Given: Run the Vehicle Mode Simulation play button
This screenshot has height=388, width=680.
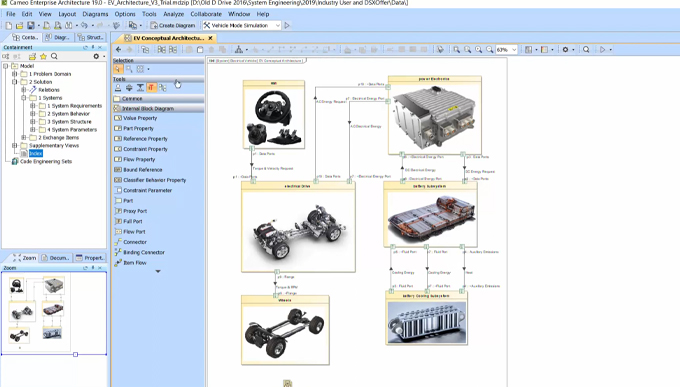Looking at the screenshot, I should 287,26.
